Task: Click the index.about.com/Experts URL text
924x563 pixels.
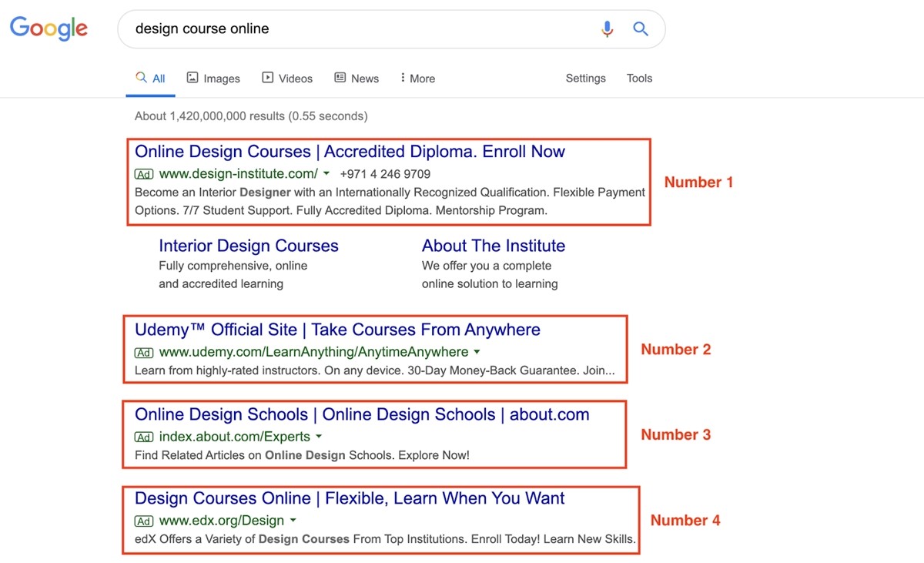Action: pyautogui.click(x=235, y=437)
